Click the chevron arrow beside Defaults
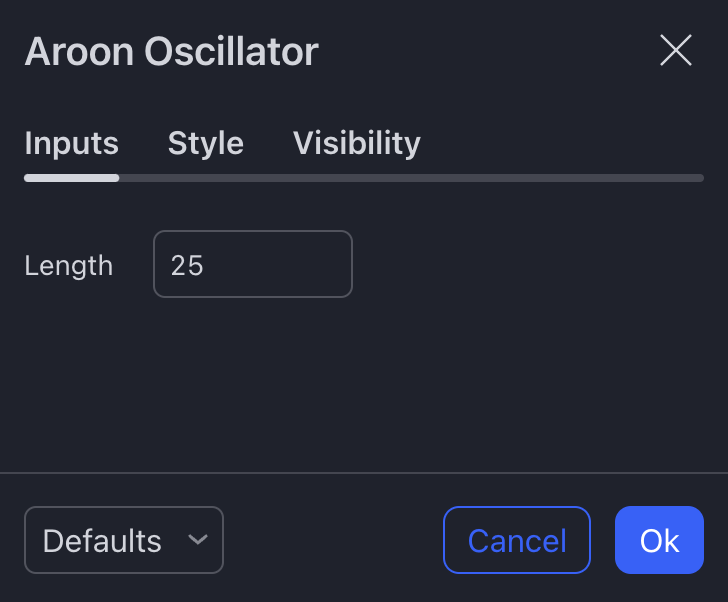The image size is (728, 602). tap(198, 540)
